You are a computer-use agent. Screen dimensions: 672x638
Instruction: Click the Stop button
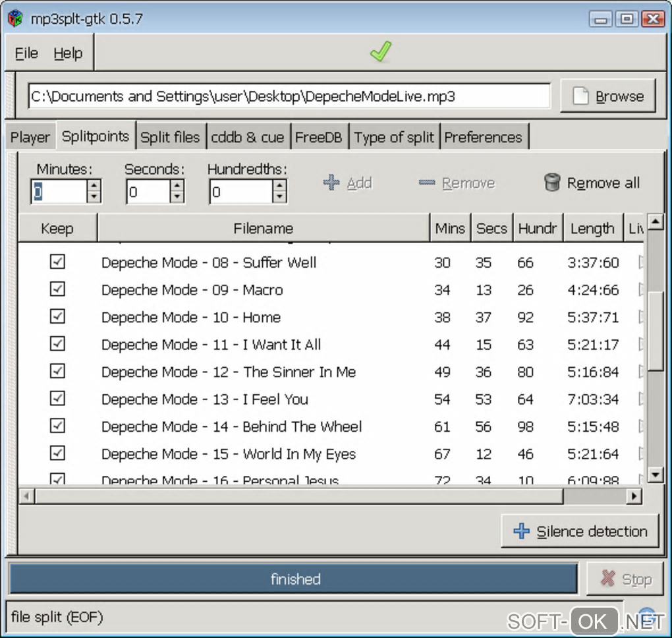[x=625, y=579]
